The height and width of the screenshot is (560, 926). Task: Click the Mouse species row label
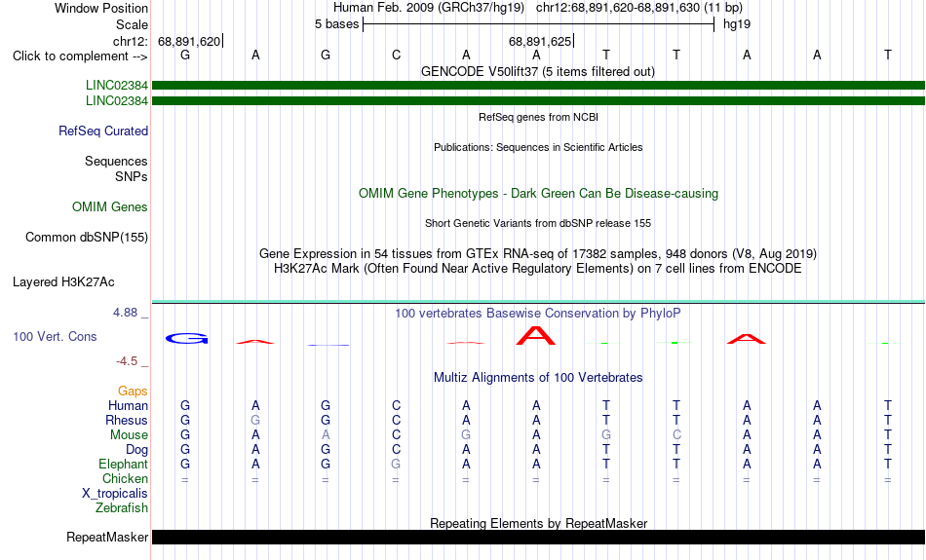129,435
